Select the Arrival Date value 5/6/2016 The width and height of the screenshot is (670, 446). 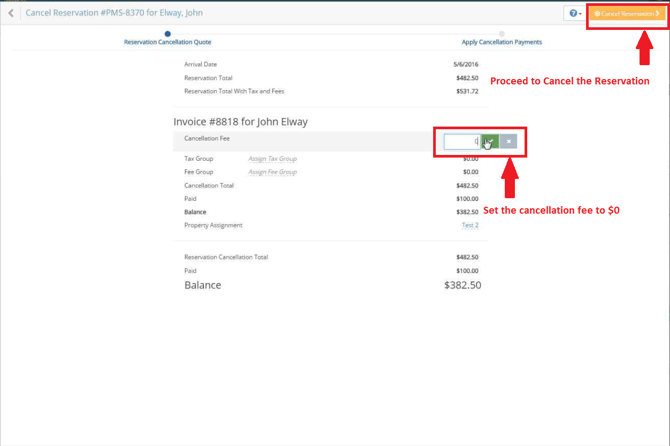point(466,65)
